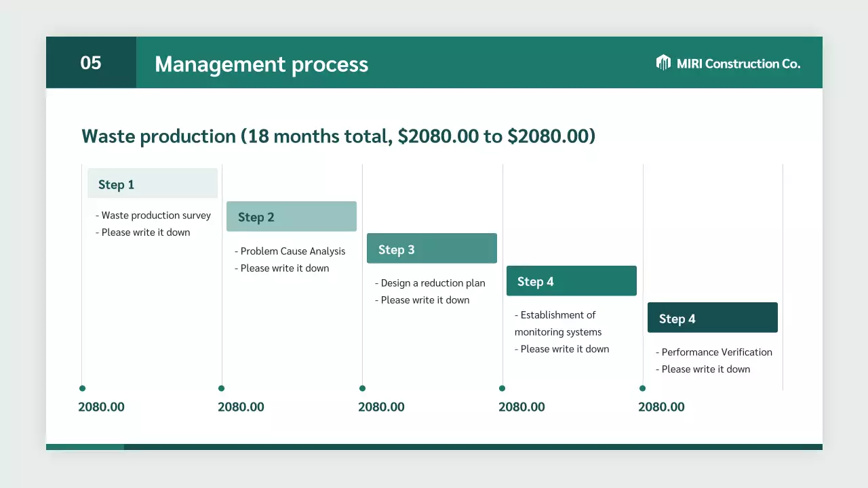
Task: Click darkest Step 4 box above Performance Verification
Action: point(712,318)
